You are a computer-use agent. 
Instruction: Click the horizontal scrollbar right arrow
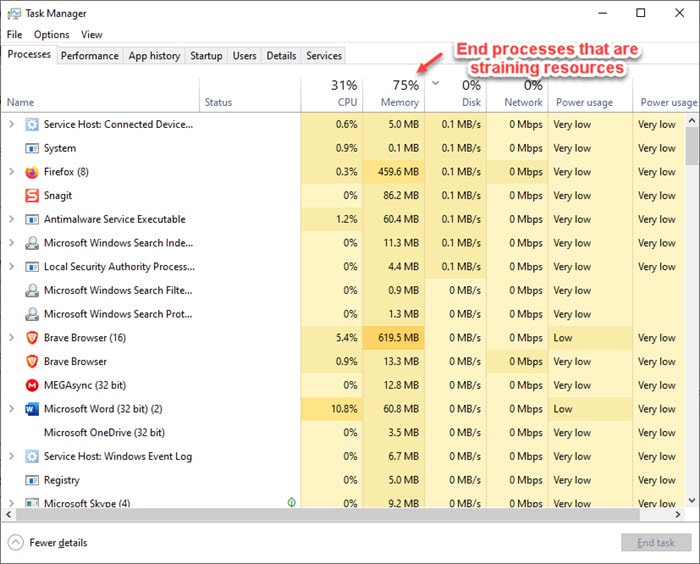(678, 514)
